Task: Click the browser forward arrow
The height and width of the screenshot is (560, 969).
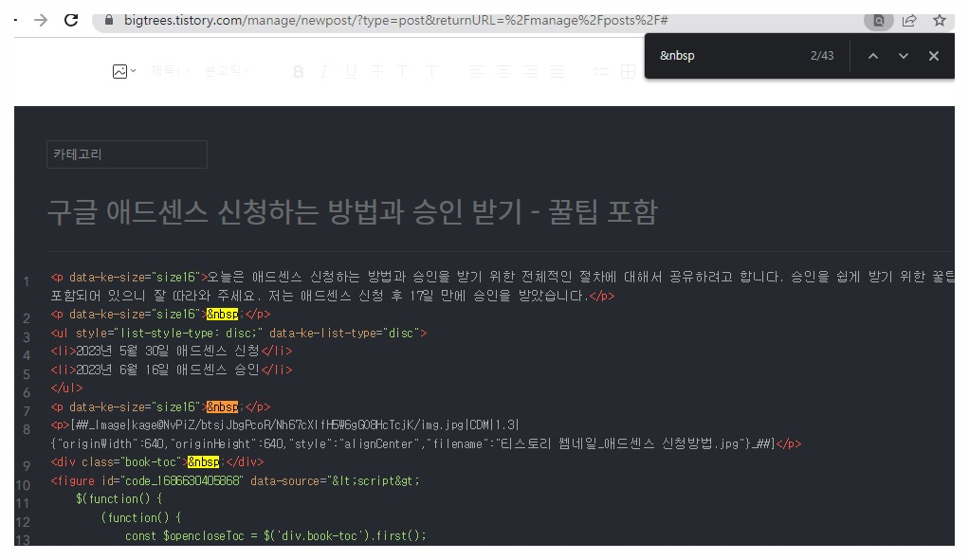Action: click(41, 21)
